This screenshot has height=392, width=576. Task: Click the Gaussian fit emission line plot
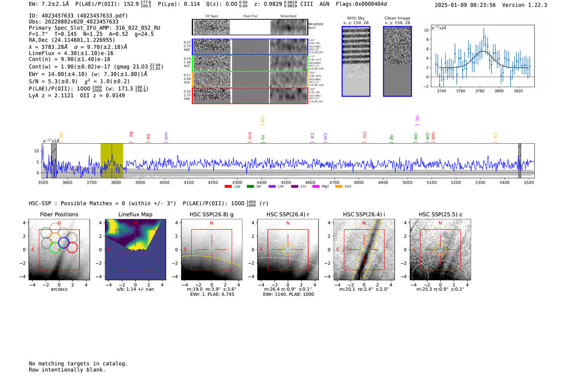click(x=483, y=56)
